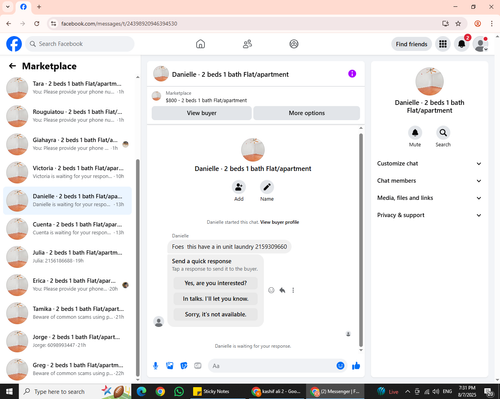This screenshot has width=500, height=399.
Task: Open Cuenta's apartment conversation
Action: click(67, 228)
